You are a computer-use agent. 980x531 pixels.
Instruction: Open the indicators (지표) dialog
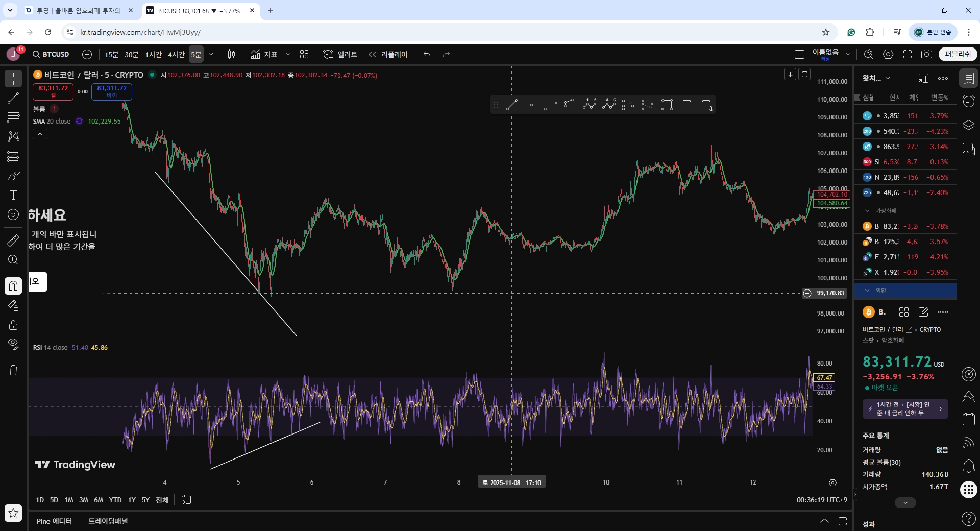point(264,54)
